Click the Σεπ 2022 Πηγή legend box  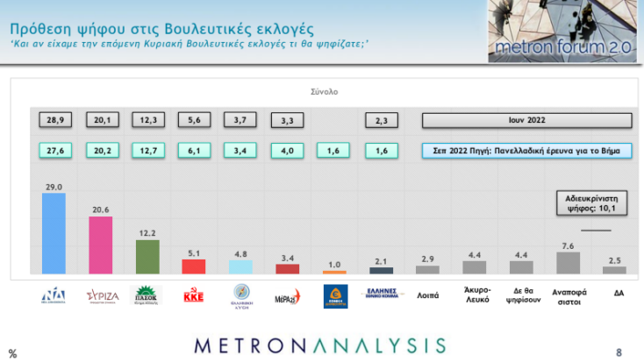[526, 150]
